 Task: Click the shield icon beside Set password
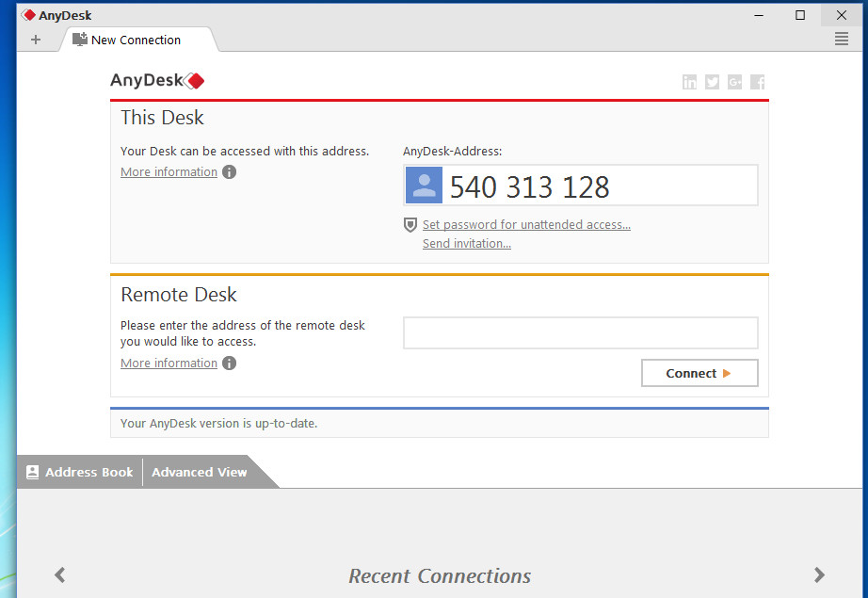tap(410, 225)
